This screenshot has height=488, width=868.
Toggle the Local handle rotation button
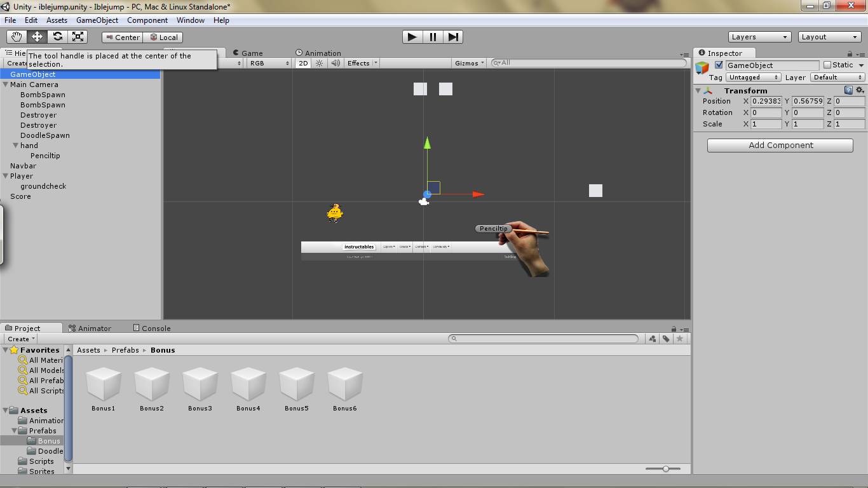[163, 37]
